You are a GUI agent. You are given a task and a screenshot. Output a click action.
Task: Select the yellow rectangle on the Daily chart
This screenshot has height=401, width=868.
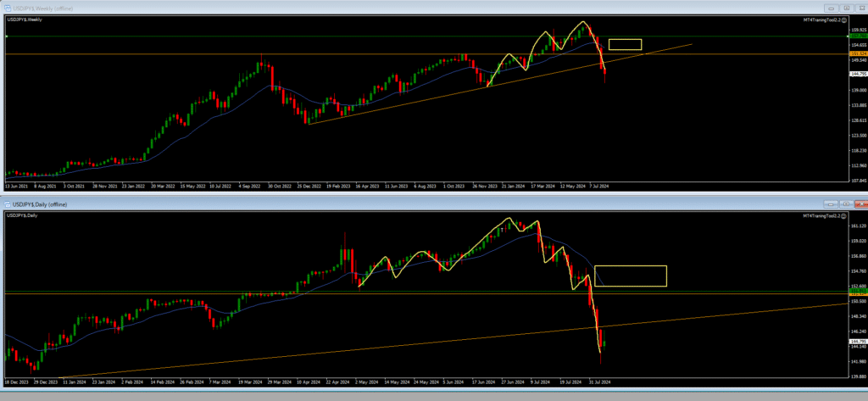(631, 267)
